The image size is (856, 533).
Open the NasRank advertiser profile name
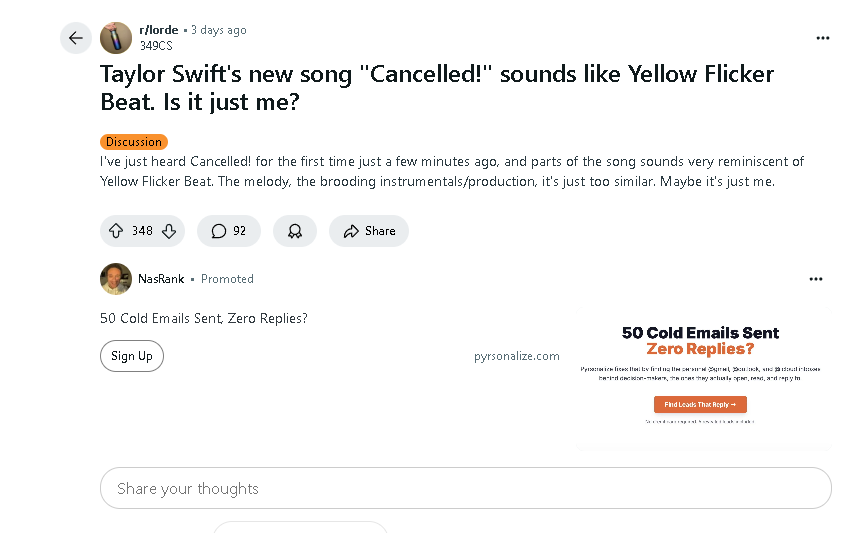click(x=161, y=279)
